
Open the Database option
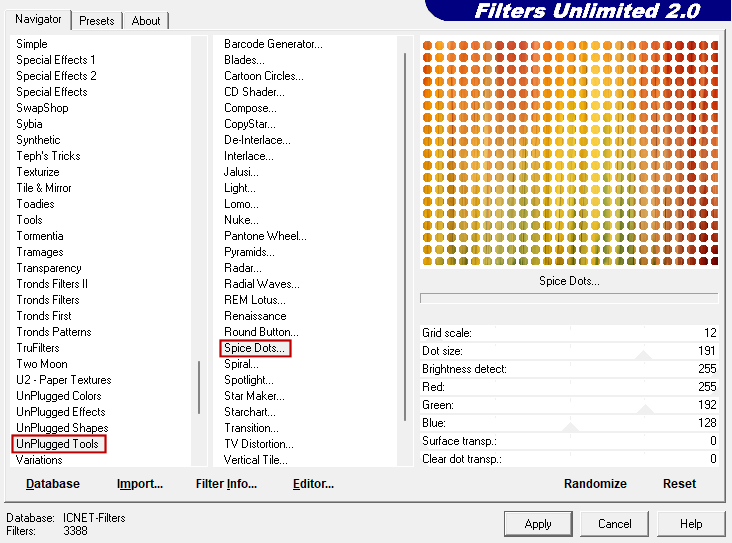point(53,484)
